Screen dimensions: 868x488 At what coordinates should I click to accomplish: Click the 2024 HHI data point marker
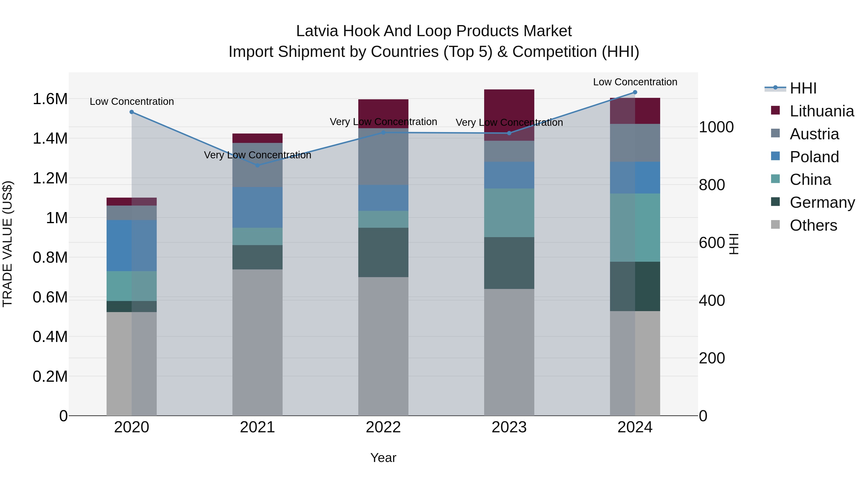[x=635, y=92]
